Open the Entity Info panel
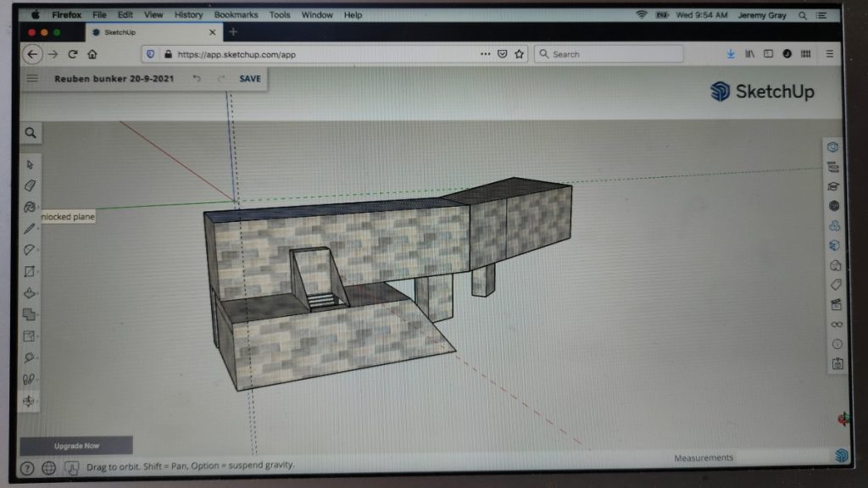Image resolution: width=868 pixels, height=488 pixels. [832, 147]
